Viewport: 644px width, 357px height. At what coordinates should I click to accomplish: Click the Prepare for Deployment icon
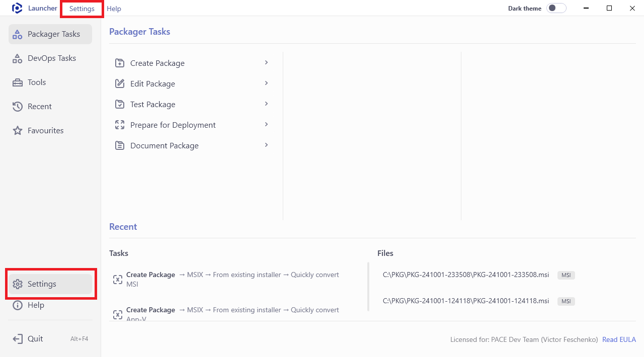[x=120, y=125]
